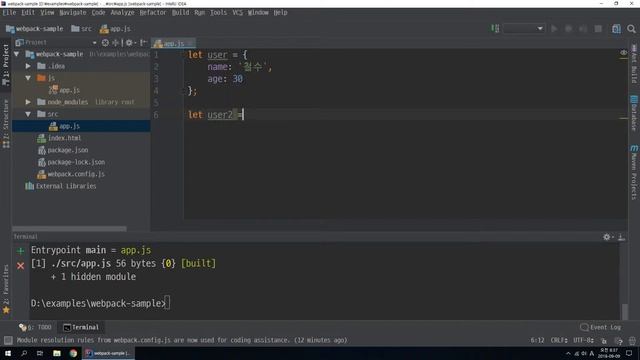Select package-lock.json in project tree
The width and height of the screenshot is (640, 360).
pyautogui.click(x=71, y=162)
